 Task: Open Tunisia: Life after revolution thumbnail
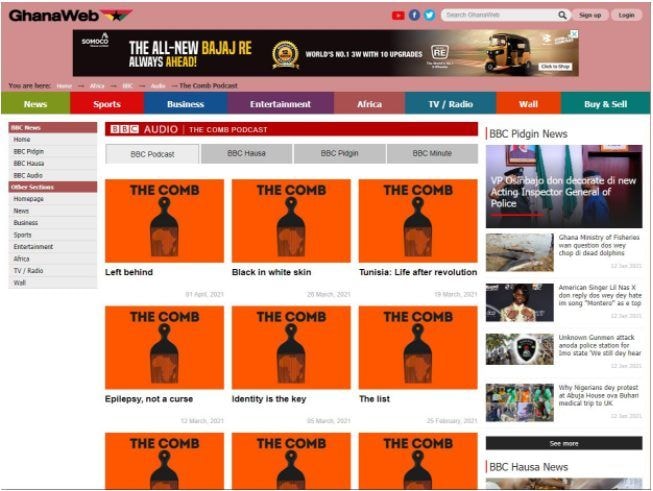click(x=418, y=221)
